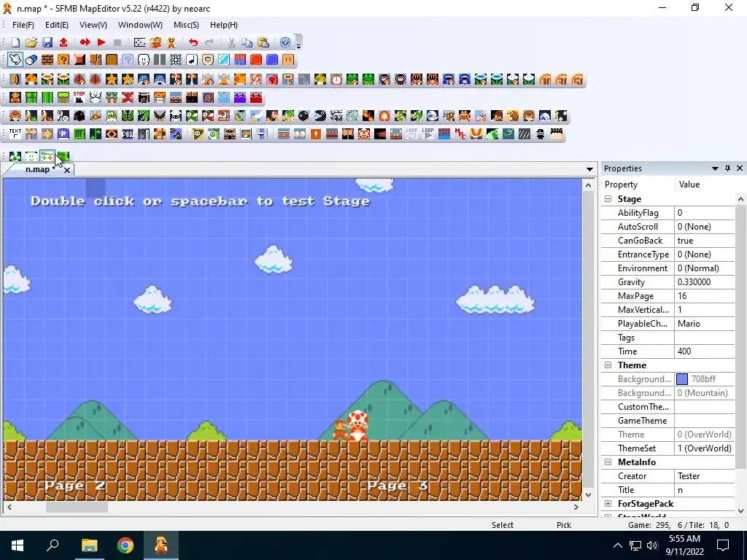Open the Windows Start menu
This screenshot has width=747, height=560.
[18, 545]
